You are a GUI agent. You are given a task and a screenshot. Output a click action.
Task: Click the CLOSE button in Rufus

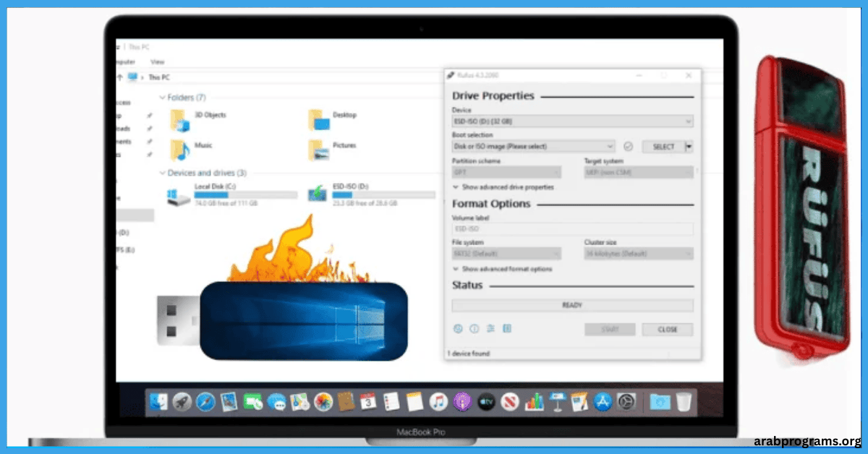(x=668, y=329)
